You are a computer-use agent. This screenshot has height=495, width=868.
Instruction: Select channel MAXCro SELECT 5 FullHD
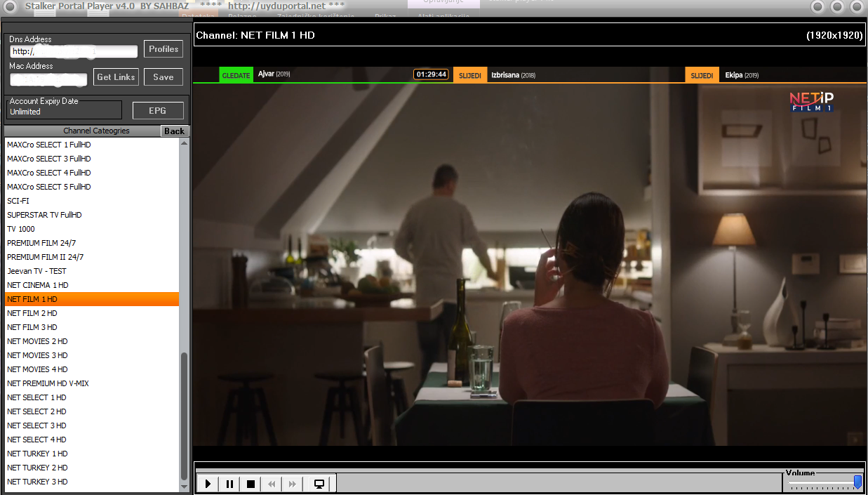(92, 187)
